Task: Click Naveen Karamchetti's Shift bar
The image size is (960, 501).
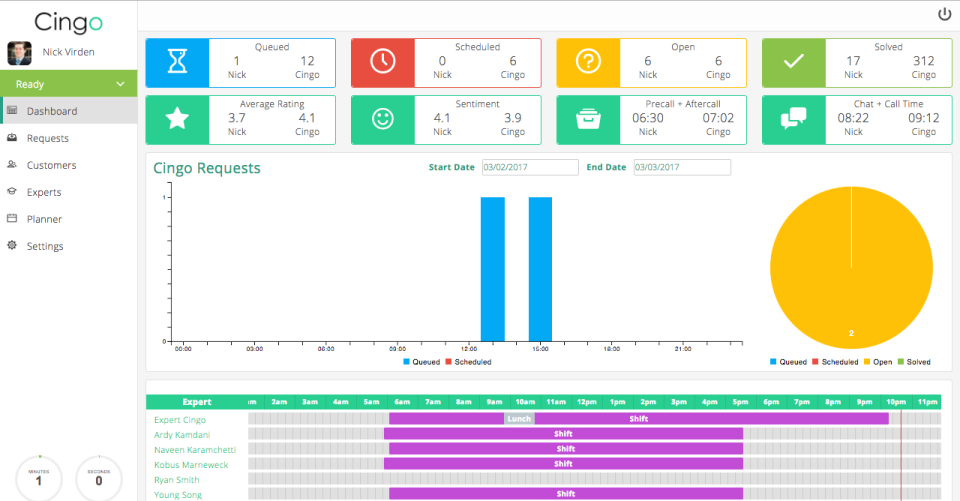Action: pyautogui.click(x=566, y=449)
